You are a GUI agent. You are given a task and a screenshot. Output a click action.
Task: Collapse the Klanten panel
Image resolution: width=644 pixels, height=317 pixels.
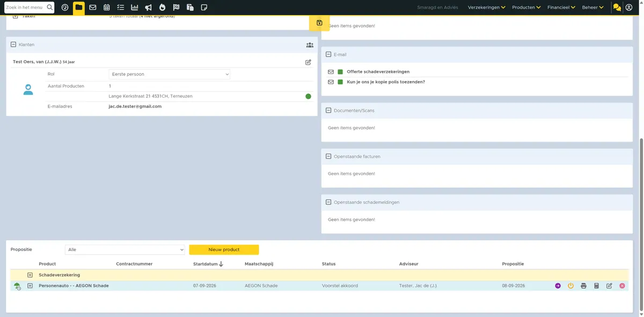[13, 45]
